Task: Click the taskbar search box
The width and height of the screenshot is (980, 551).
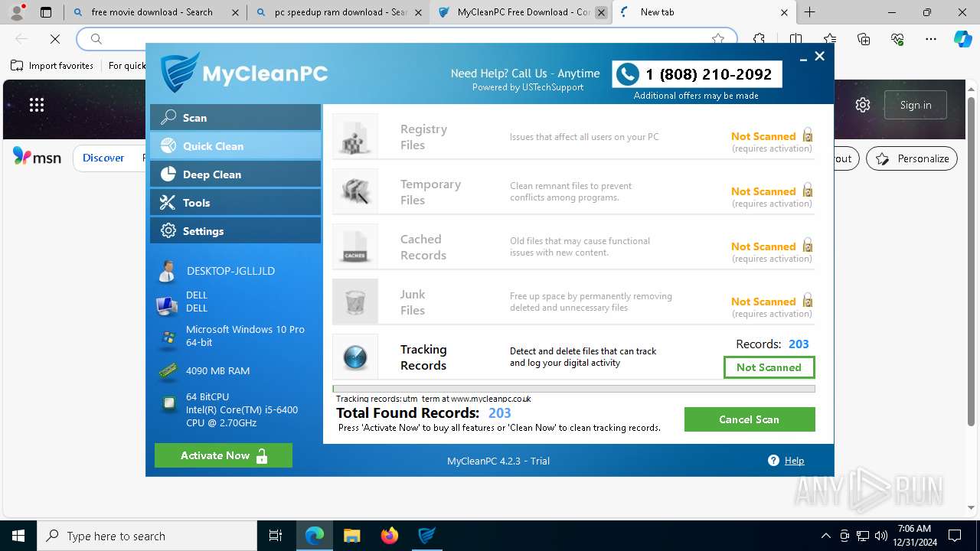Action: coord(147,536)
